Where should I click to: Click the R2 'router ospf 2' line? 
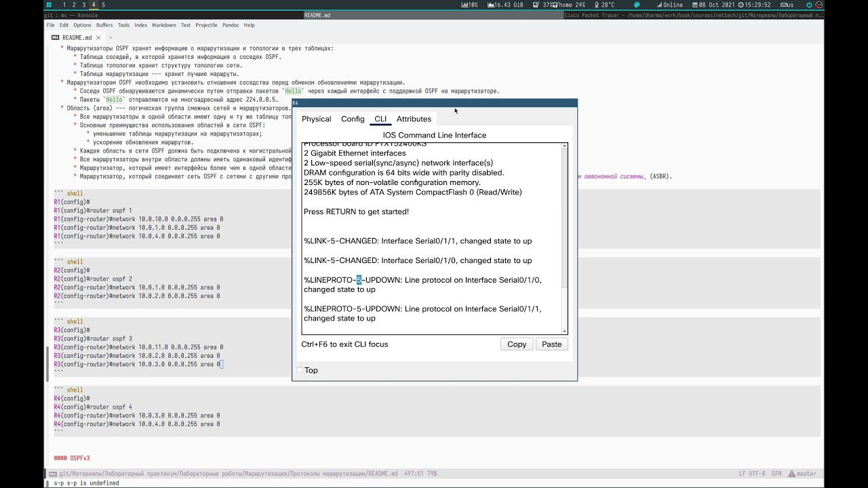click(x=93, y=279)
